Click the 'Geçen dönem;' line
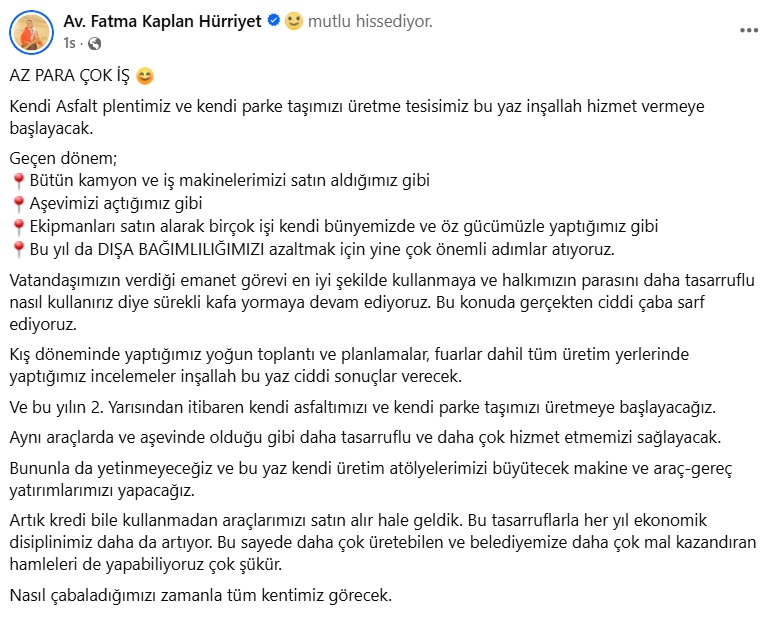The image size is (770, 617). tap(63, 158)
